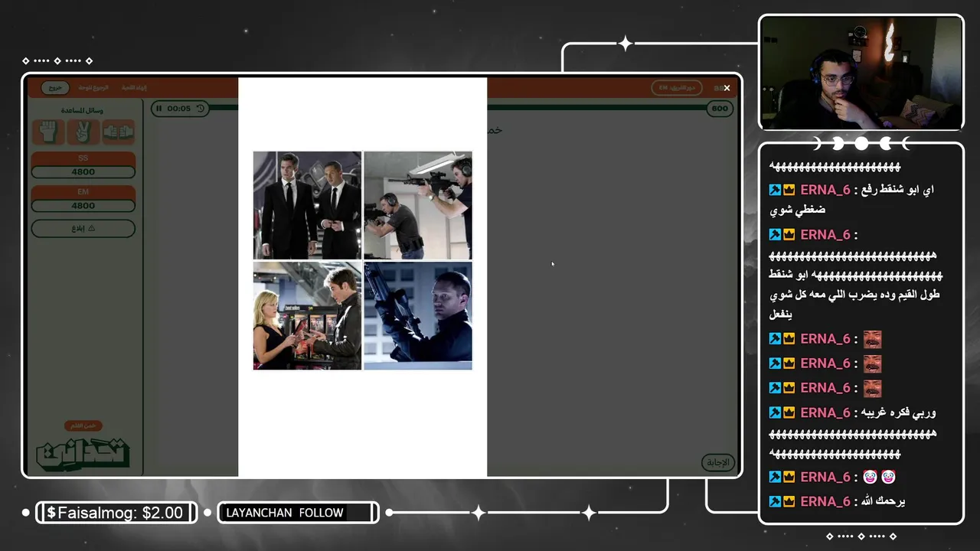The height and width of the screenshot is (551, 980).
Task: Click the 00:05 timer readout
Action: point(178,109)
